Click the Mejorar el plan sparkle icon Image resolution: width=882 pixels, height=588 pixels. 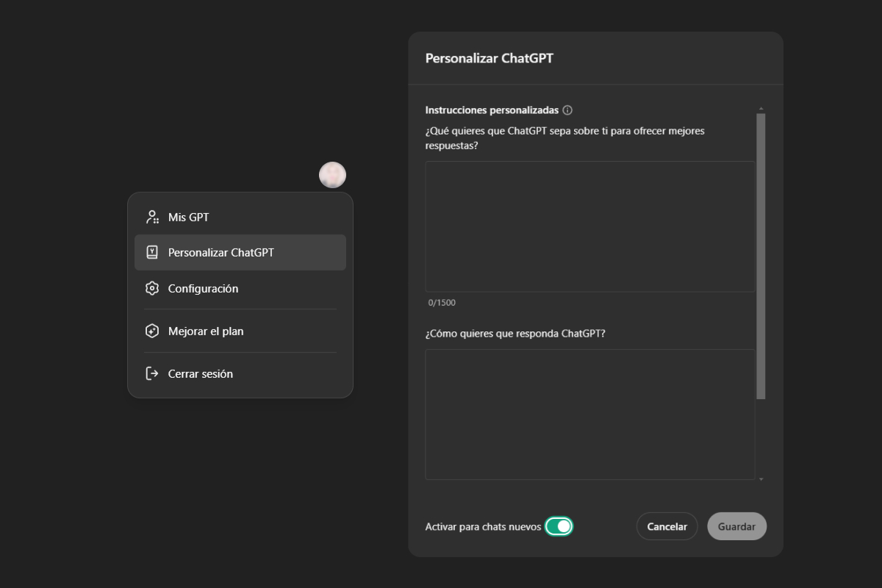[152, 331]
